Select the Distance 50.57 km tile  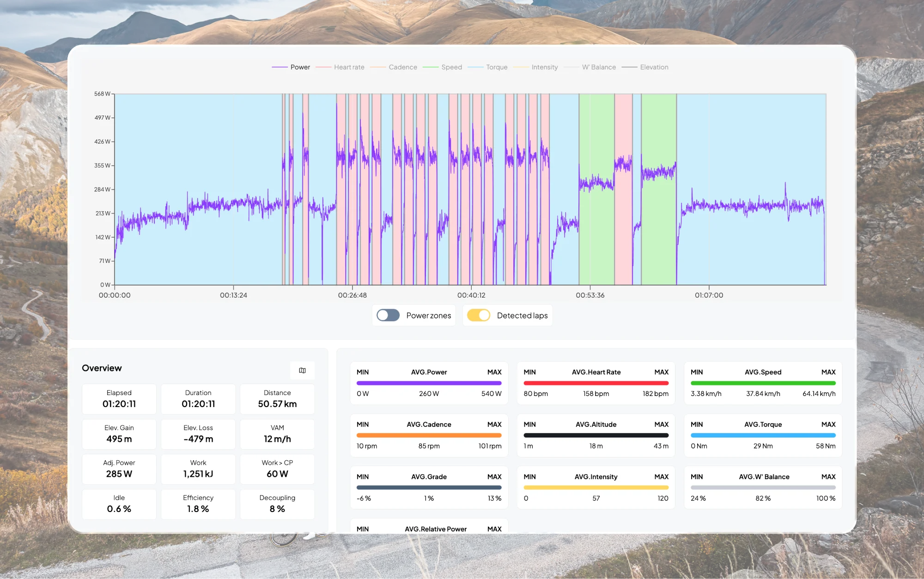click(x=277, y=399)
